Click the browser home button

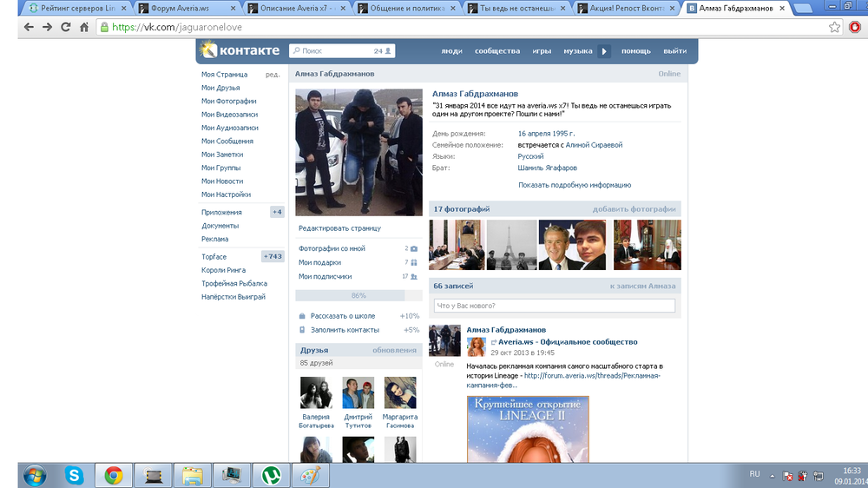click(x=84, y=27)
